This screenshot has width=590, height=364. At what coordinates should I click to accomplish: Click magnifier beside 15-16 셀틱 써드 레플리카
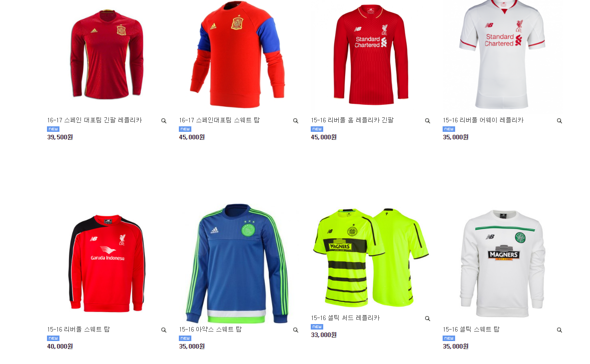[428, 319]
